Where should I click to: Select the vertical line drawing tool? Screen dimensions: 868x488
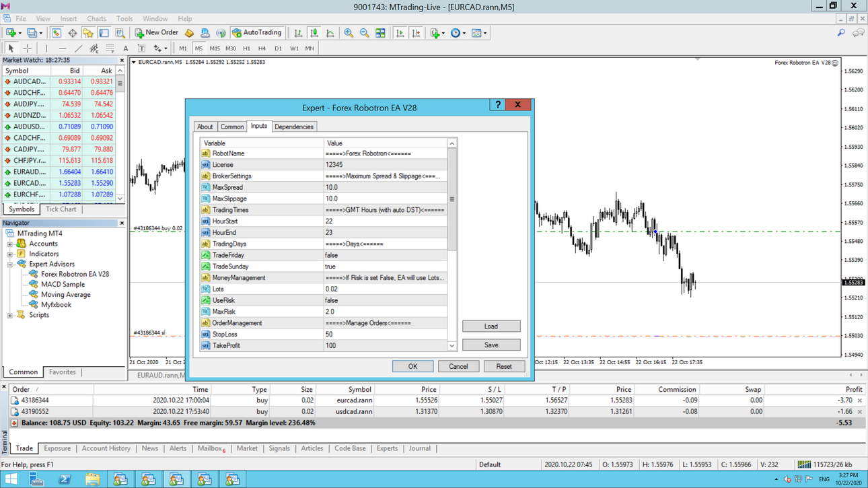(x=46, y=48)
